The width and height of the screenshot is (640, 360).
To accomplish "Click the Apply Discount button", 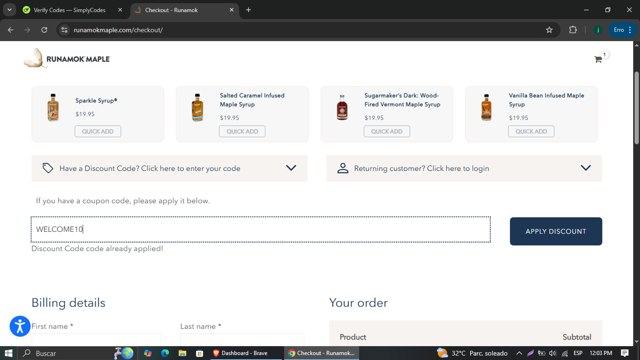I will pos(556,231).
